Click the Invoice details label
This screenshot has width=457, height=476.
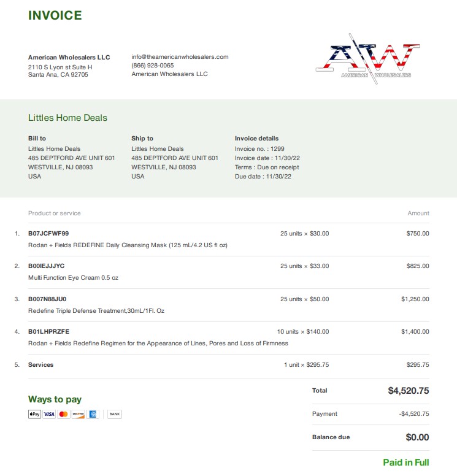[256, 139]
